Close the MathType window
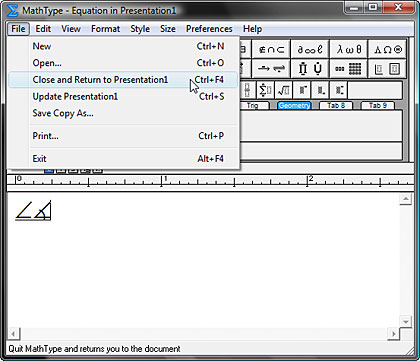420x361 pixels. point(398,7)
